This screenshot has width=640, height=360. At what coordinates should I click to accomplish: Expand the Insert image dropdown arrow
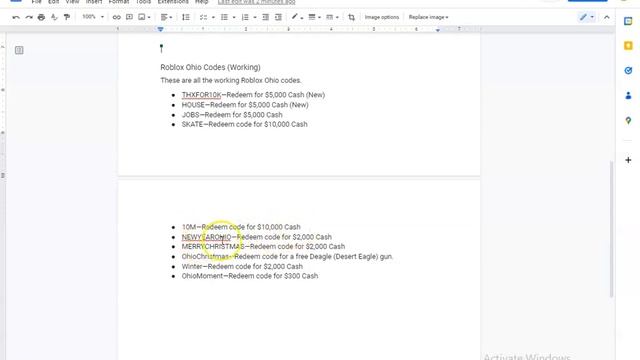(149, 18)
